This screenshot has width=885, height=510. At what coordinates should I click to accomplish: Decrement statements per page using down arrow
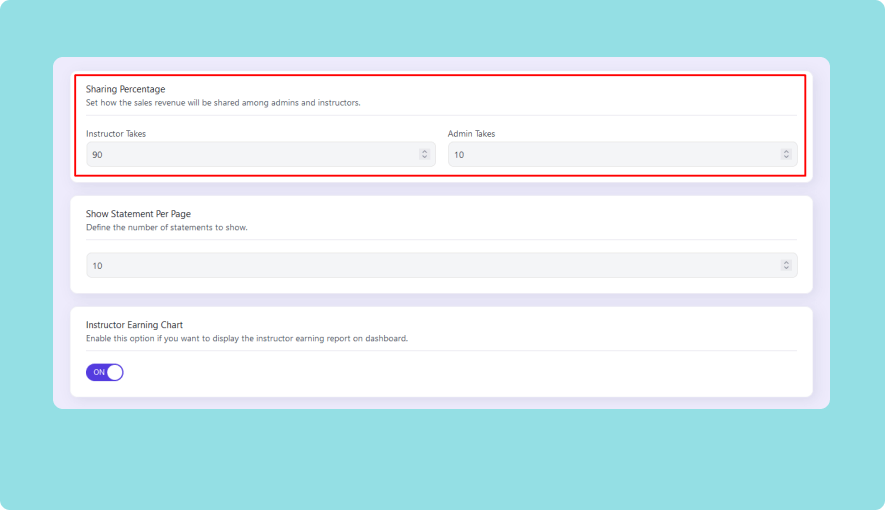tap(786, 268)
